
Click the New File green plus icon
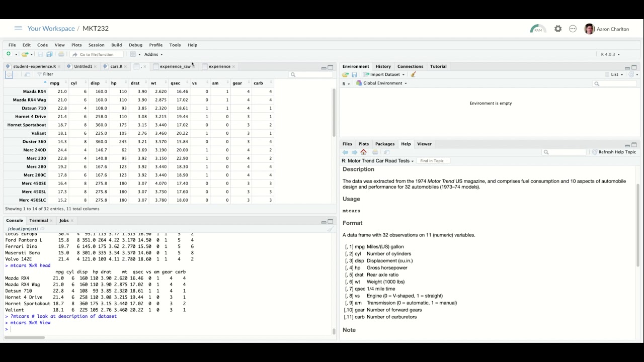pos(9,54)
